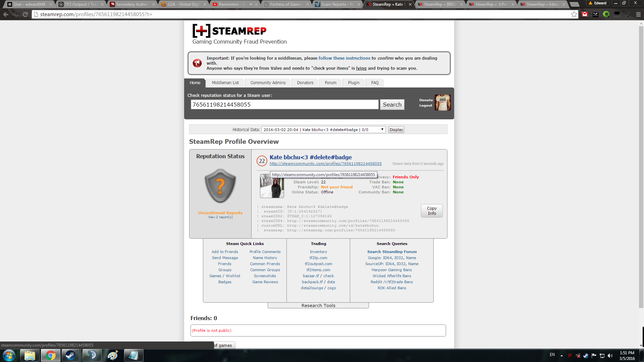Open Steam from the Windows taskbar
The height and width of the screenshot is (362, 644).
(x=70, y=355)
